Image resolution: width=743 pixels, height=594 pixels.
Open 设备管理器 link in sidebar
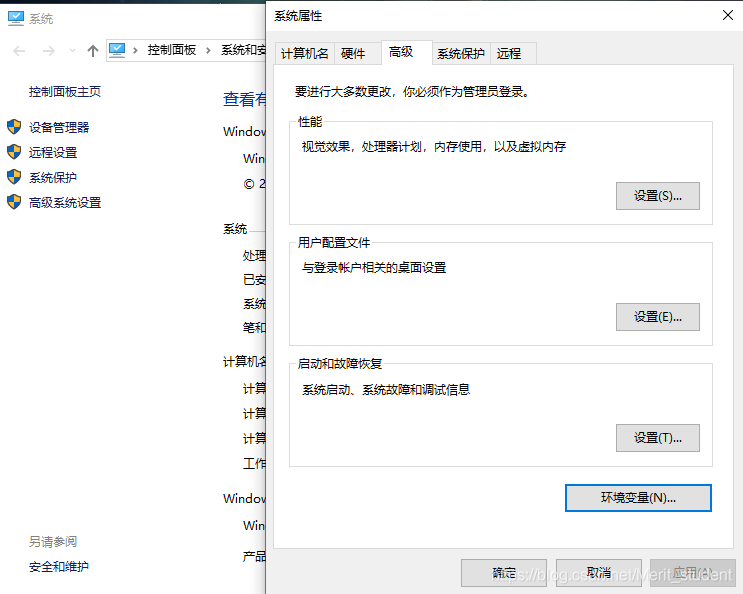pos(59,127)
